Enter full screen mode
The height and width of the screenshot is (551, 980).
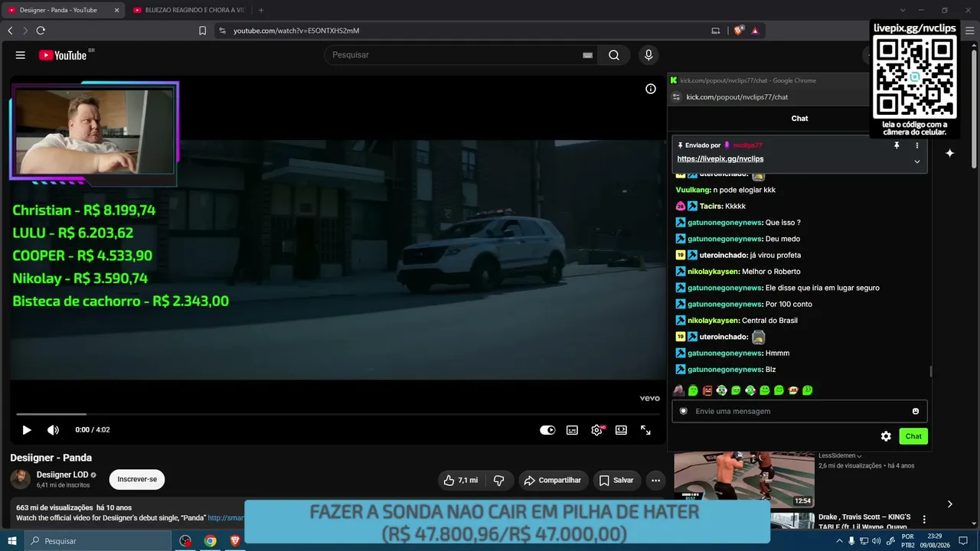tap(645, 430)
